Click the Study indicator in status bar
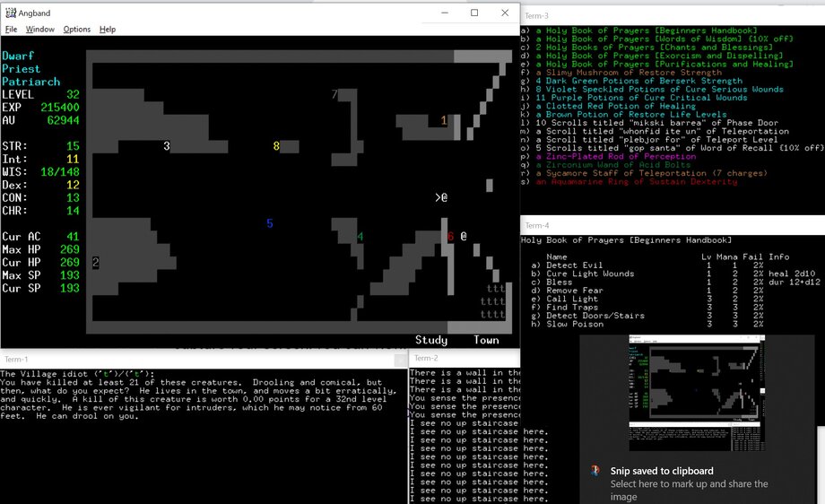825x504 pixels. coord(431,340)
